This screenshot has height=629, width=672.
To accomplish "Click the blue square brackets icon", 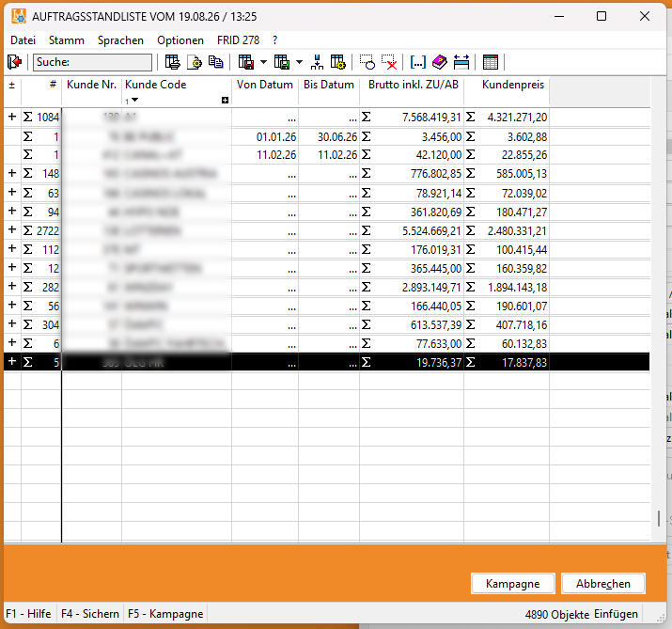I will point(418,62).
